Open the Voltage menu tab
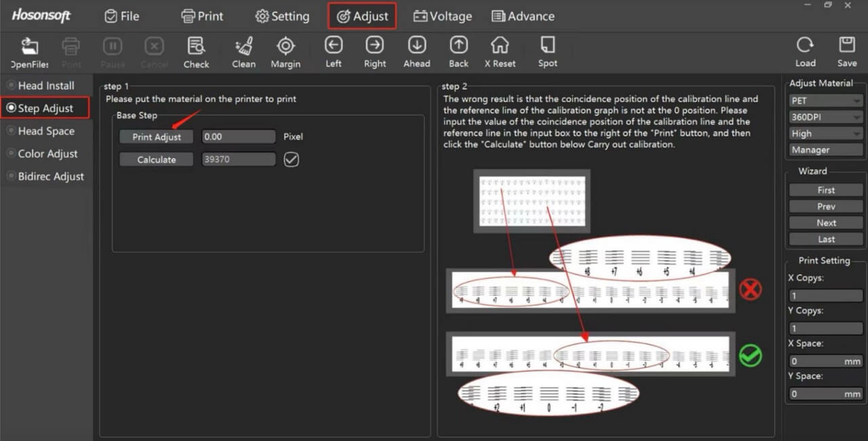 pos(442,16)
